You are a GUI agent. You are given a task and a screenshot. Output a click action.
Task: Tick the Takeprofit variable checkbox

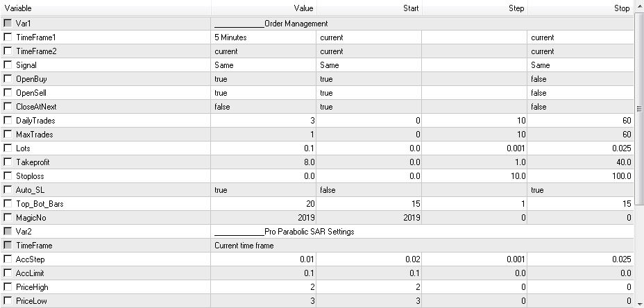coord(8,162)
